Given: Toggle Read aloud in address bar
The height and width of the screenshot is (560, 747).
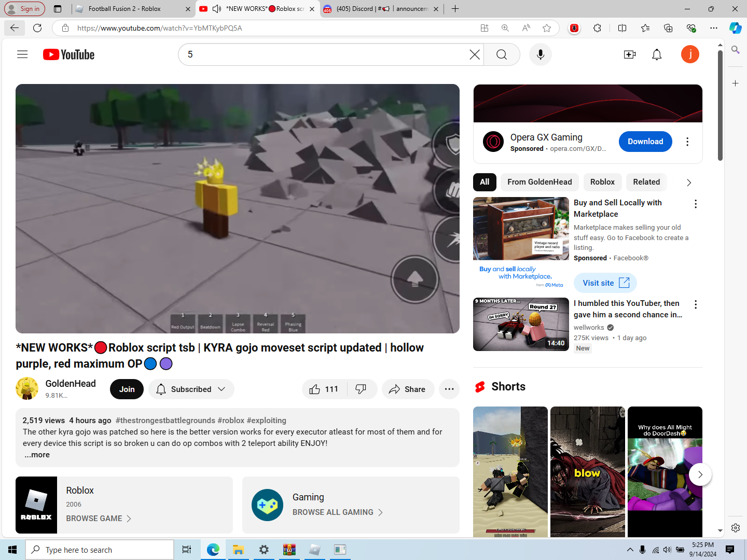Looking at the screenshot, I should tap(526, 28).
